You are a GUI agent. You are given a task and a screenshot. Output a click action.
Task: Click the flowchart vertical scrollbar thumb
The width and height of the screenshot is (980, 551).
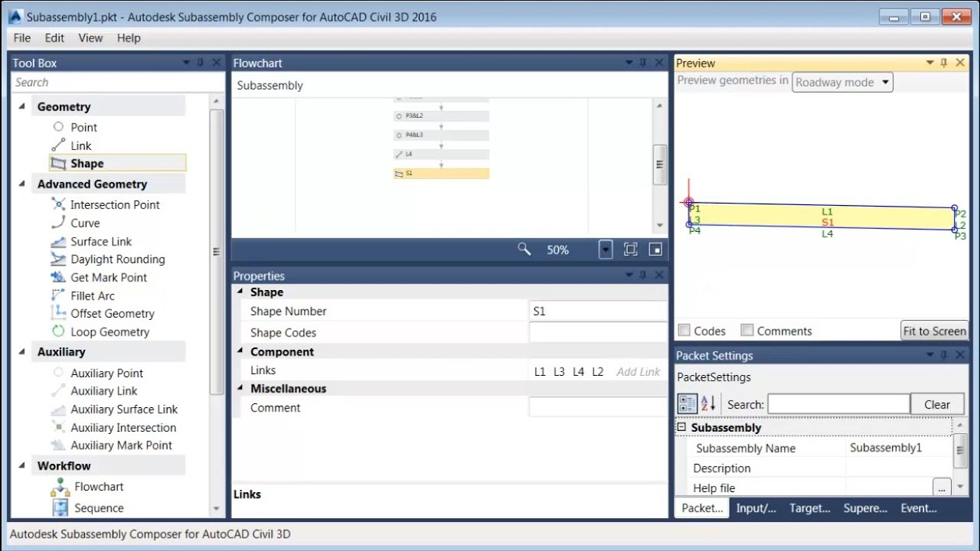(x=659, y=165)
